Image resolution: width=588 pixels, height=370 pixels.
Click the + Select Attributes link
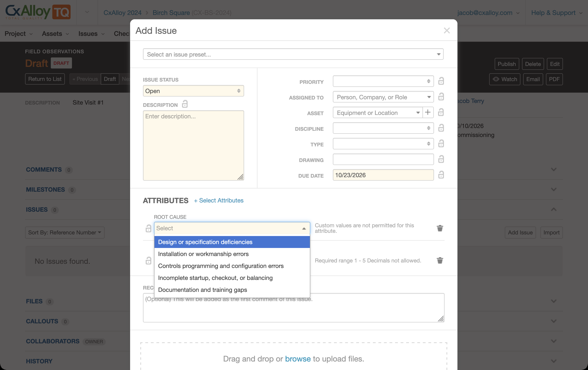(x=219, y=200)
